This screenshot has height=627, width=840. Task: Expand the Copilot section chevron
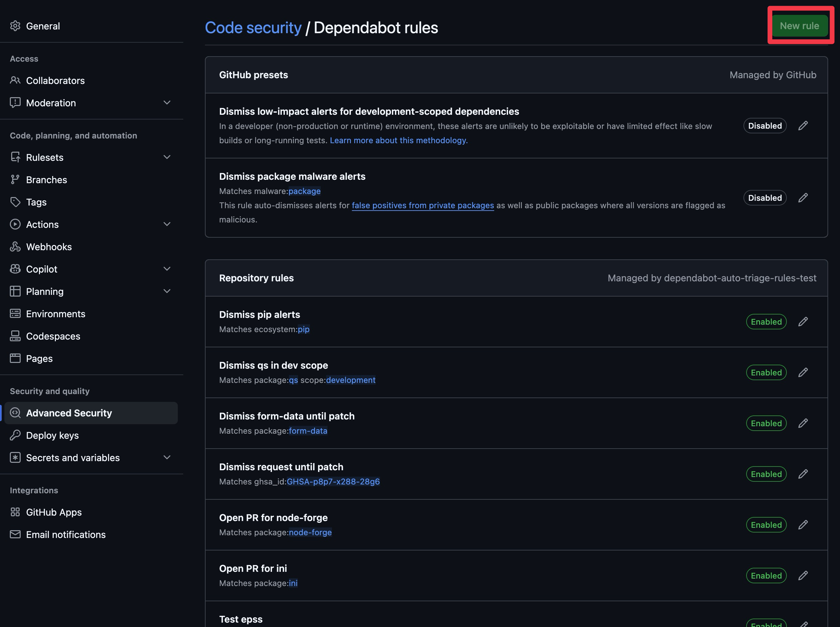167,269
